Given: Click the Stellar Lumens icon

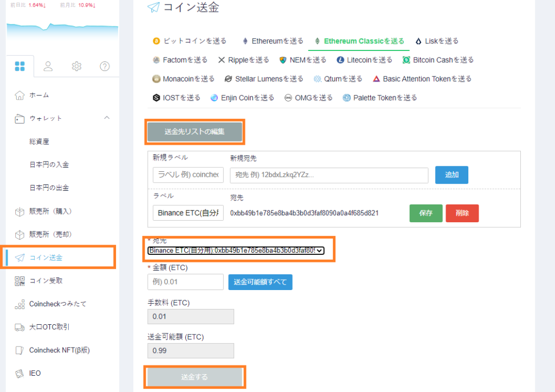Looking at the screenshot, I should pyautogui.click(x=228, y=79).
